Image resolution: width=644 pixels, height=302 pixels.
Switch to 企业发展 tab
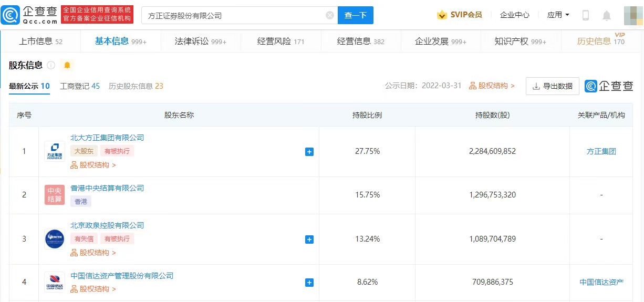point(441,41)
